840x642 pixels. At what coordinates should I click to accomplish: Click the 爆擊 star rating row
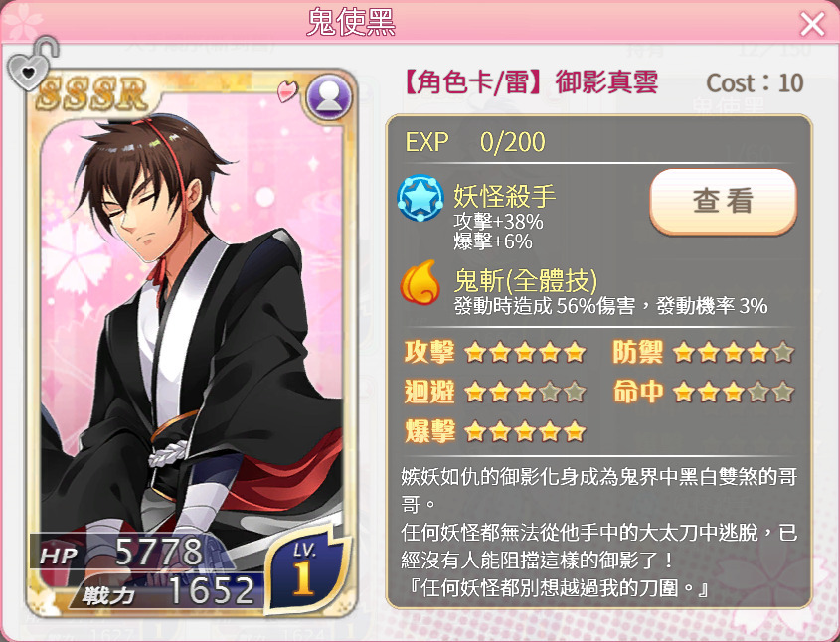pos(495,431)
